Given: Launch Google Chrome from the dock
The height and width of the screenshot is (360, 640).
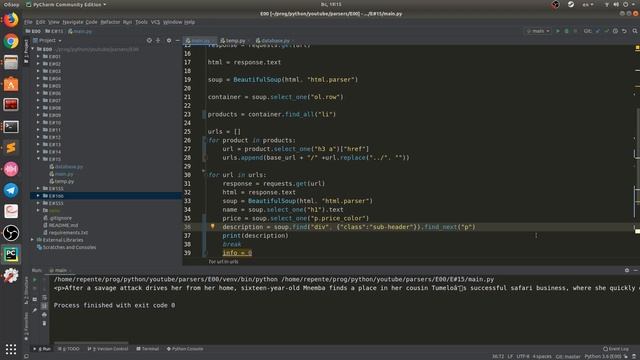Looking at the screenshot, I should pos(11,41).
